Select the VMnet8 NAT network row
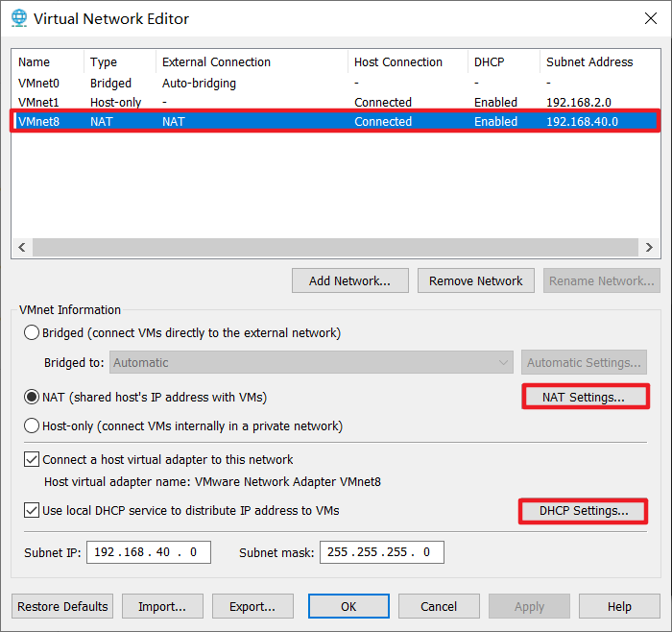The width and height of the screenshot is (672, 632). (x=38, y=122)
